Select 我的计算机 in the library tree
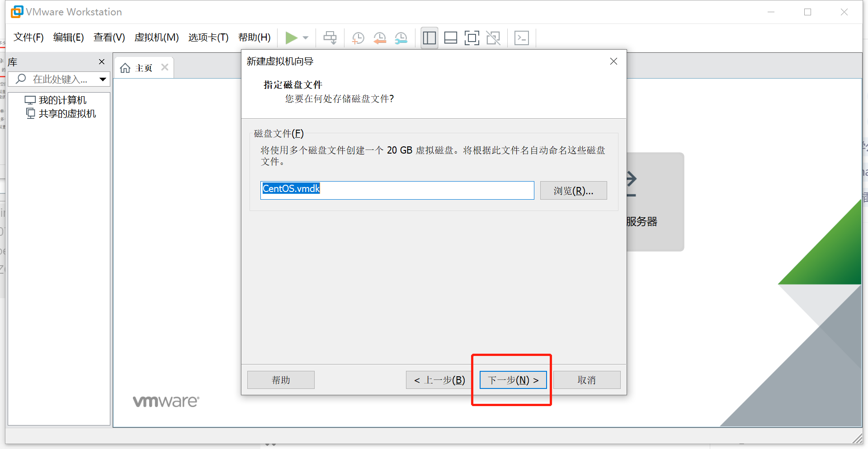This screenshot has width=868, height=449. [62, 100]
